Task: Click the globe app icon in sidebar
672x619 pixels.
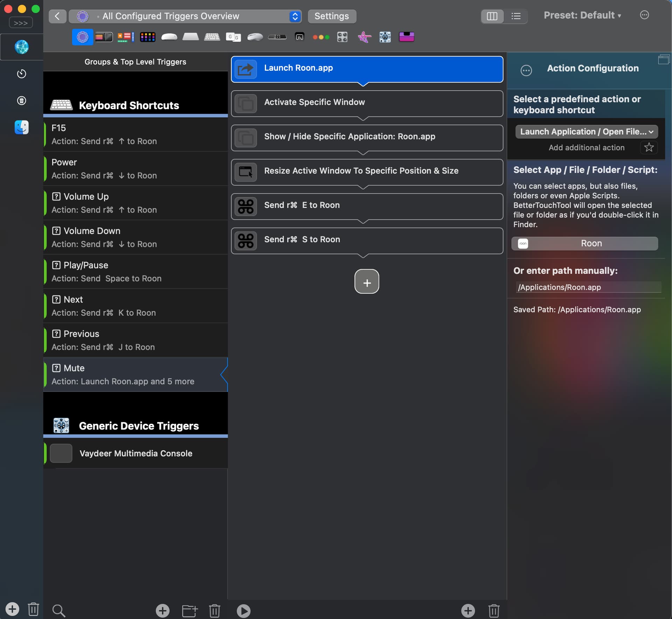Action: point(21,47)
